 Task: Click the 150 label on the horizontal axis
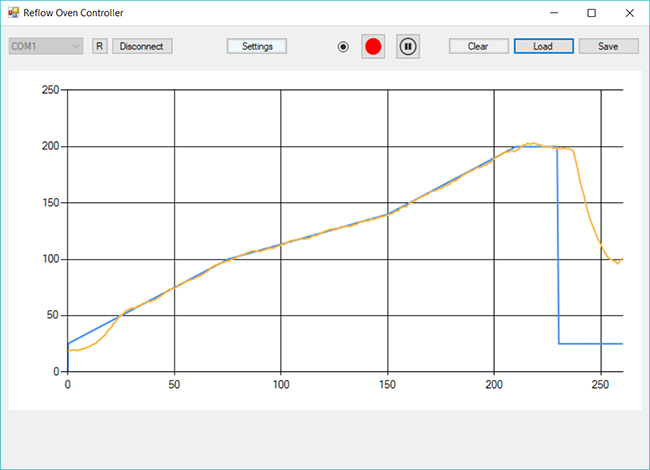(x=387, y=384)
